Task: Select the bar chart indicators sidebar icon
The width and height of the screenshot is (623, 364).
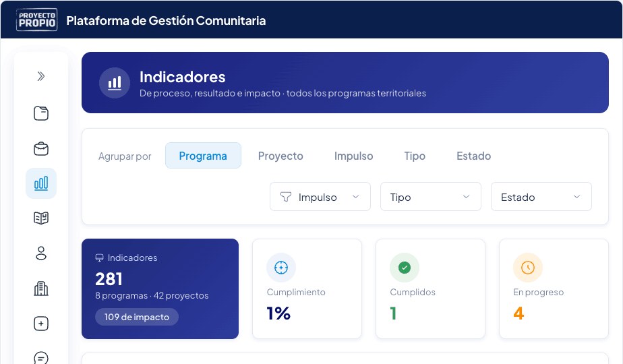Action: tap(41, 183)
